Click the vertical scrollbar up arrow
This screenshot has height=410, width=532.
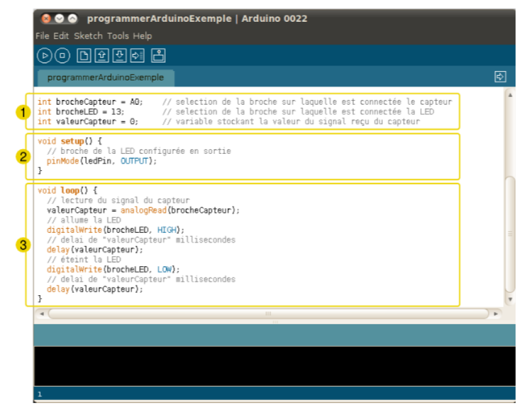point(510,95)
